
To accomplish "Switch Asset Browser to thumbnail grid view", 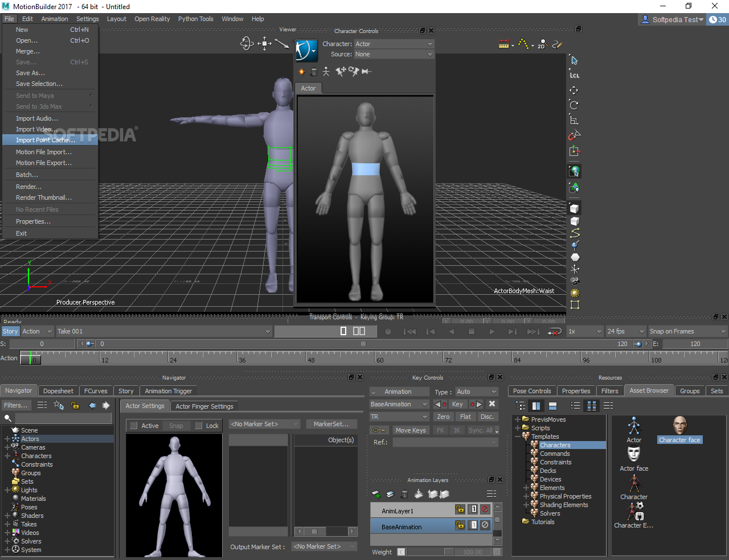I will [592, 406].
